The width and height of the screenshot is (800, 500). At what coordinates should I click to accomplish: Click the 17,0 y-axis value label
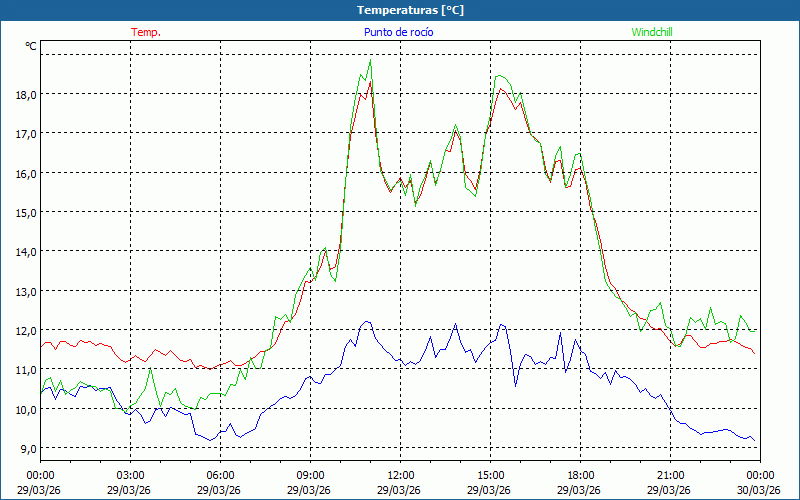(x=25, y=133)
